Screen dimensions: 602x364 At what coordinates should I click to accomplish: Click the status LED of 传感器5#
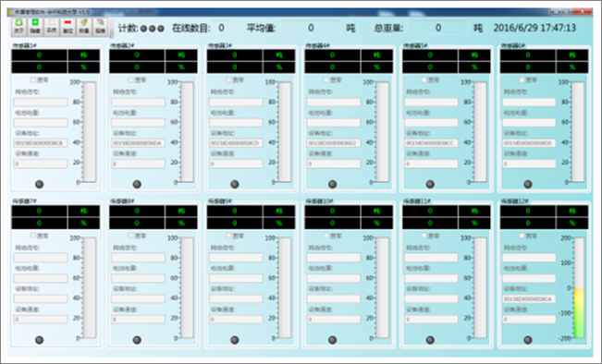point(430,184)
